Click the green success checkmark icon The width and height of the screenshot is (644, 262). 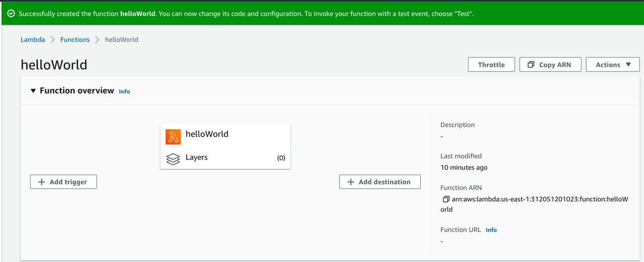(11, 14)
